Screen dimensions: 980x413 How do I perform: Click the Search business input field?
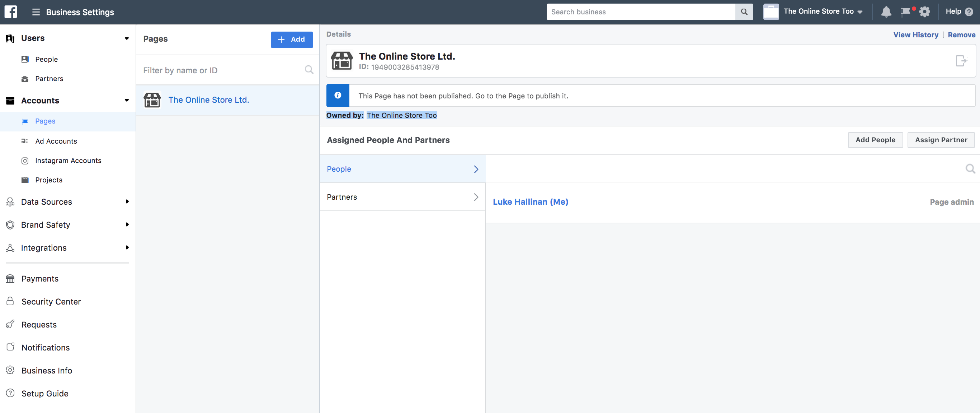point(641,12)
